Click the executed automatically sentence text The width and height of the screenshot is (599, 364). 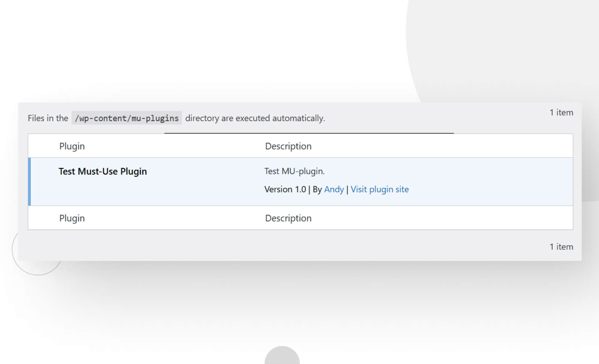pyautogui.click(x=255, y=118)
